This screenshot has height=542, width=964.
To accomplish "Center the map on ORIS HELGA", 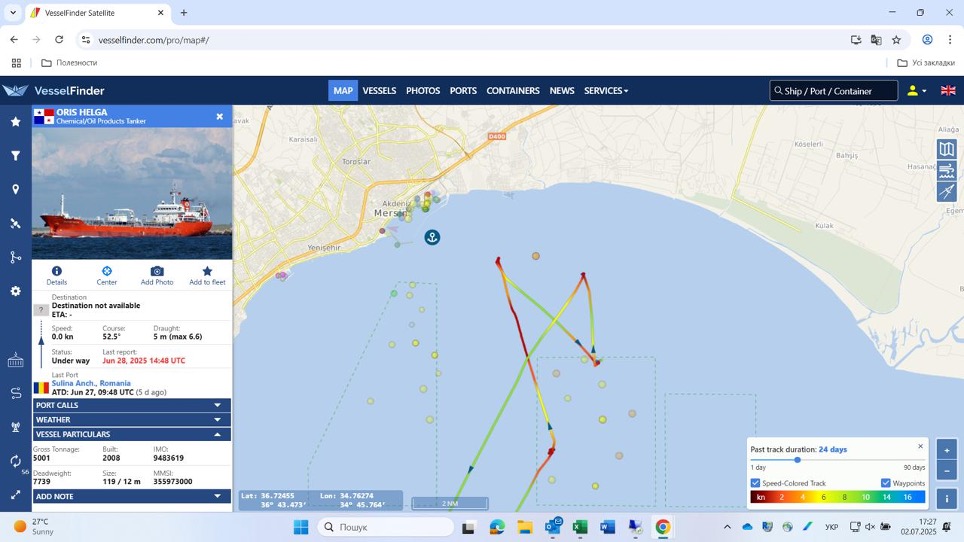I will (x=107, y=271).
